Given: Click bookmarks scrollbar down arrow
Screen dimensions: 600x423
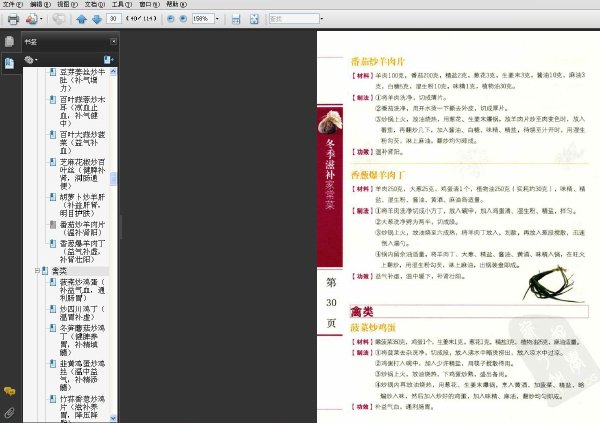Looking at the screenshot, I should [x=113, y=418].
